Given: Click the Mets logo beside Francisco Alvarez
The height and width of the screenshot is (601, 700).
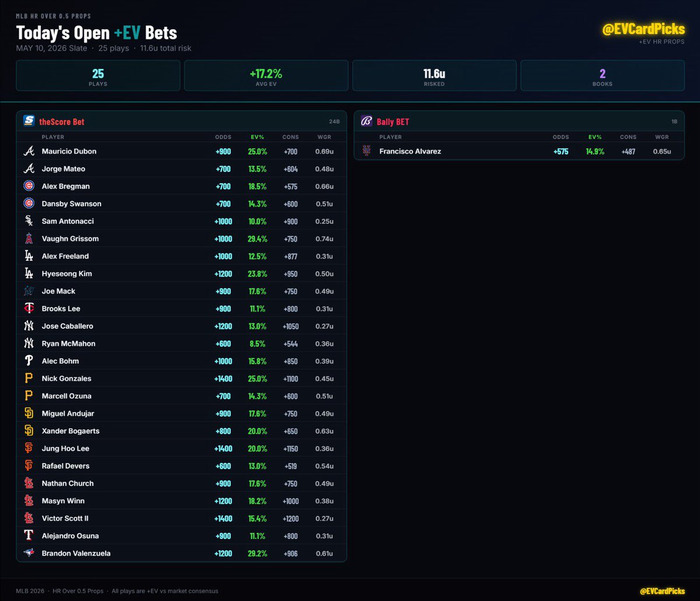Looking at the screenshot, I should click(366, 151).
